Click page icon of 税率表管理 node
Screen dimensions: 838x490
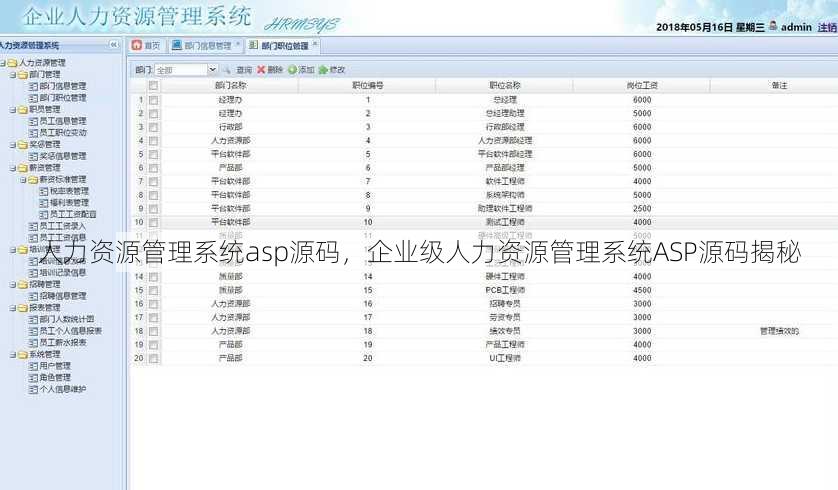[44, 191]
